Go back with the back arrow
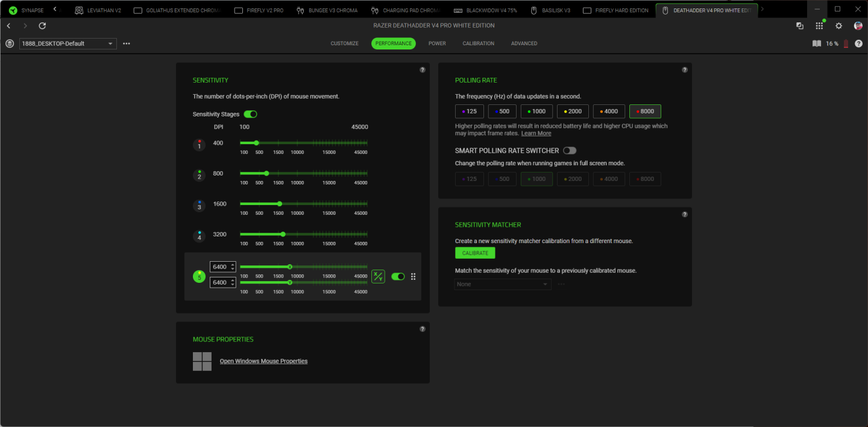Screen dimensions: 868x427 pyautogui.click(x=8, y=26)
